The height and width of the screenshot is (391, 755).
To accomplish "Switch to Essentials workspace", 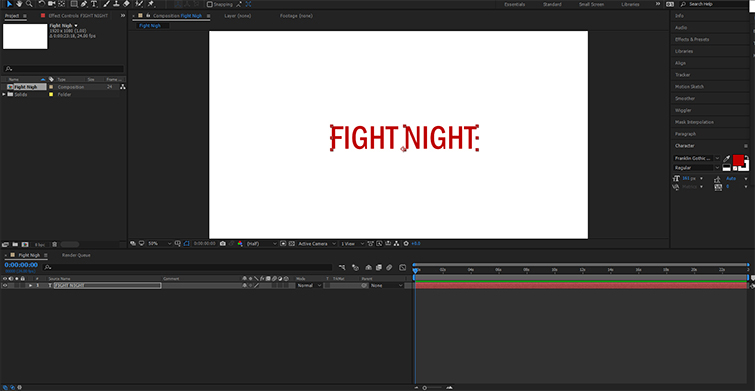I will click(515, 4).
